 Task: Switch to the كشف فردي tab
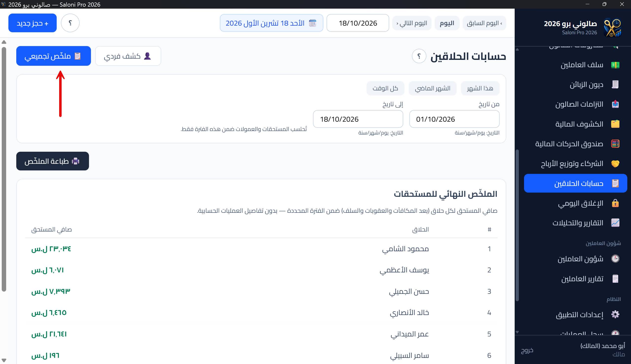(128, 56)
